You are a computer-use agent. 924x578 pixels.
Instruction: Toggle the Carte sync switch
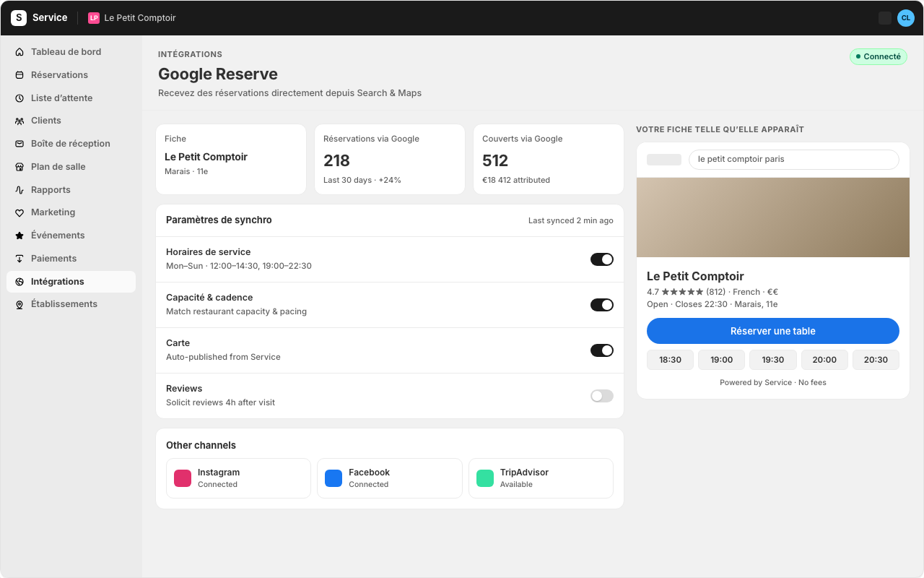click(x=602, y=350)
